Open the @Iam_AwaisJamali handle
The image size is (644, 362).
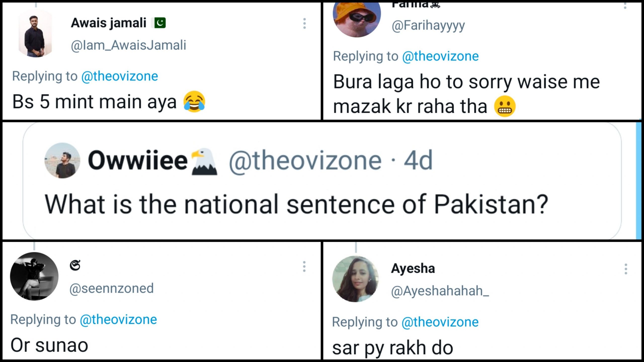coord(128,46)
